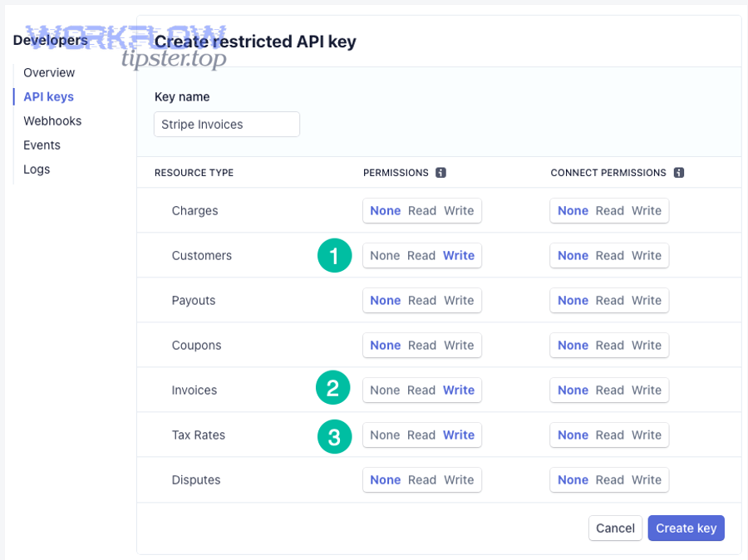Cancel creating the API key

(615, 528)
